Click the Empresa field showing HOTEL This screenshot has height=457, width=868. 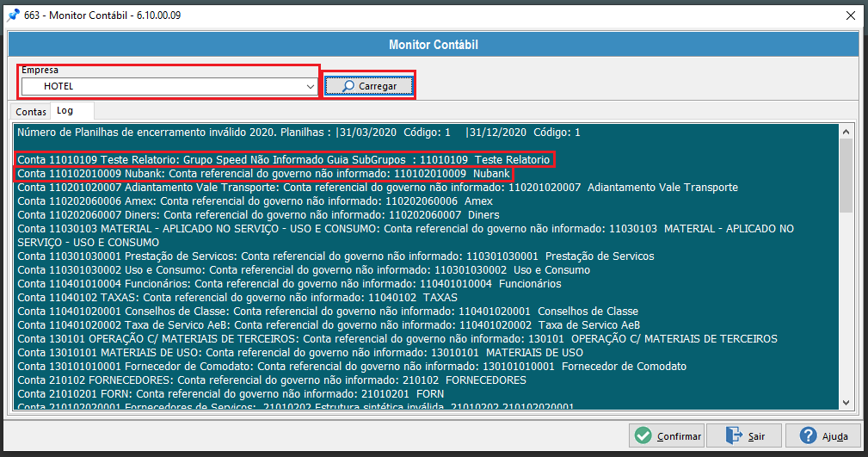pyautogui.click(x=169, y=86)
